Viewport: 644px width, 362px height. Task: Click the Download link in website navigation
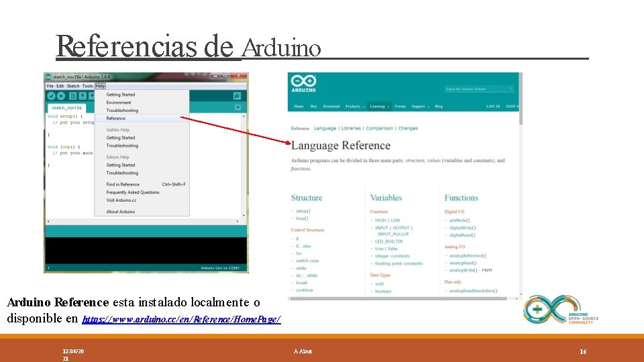click(x=331, y=107)
